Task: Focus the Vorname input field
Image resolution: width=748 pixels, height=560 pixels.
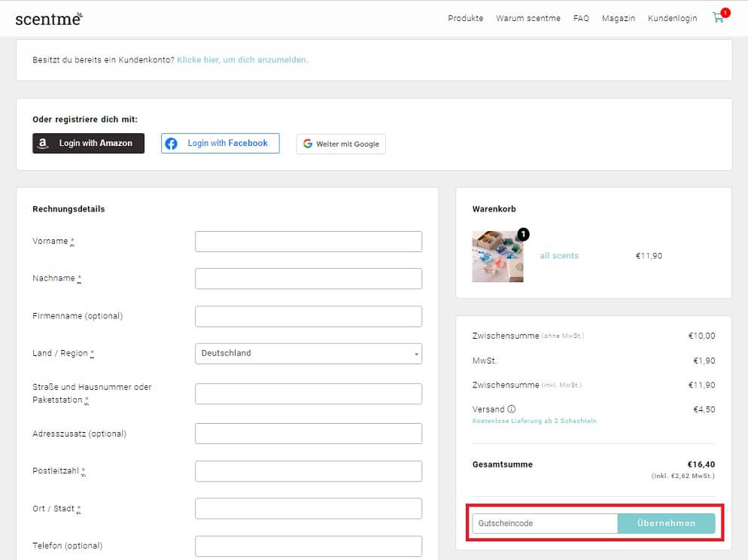Action: 309,242
